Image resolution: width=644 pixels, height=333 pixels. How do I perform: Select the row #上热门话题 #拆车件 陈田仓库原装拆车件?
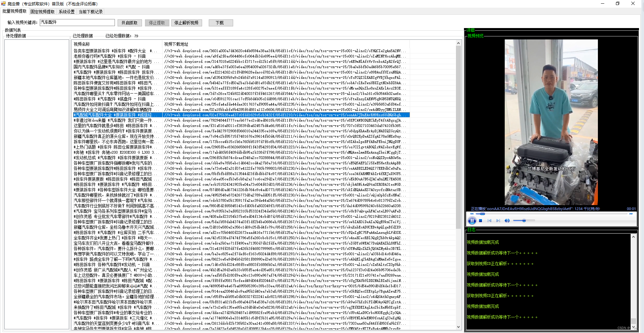point(241,147)
